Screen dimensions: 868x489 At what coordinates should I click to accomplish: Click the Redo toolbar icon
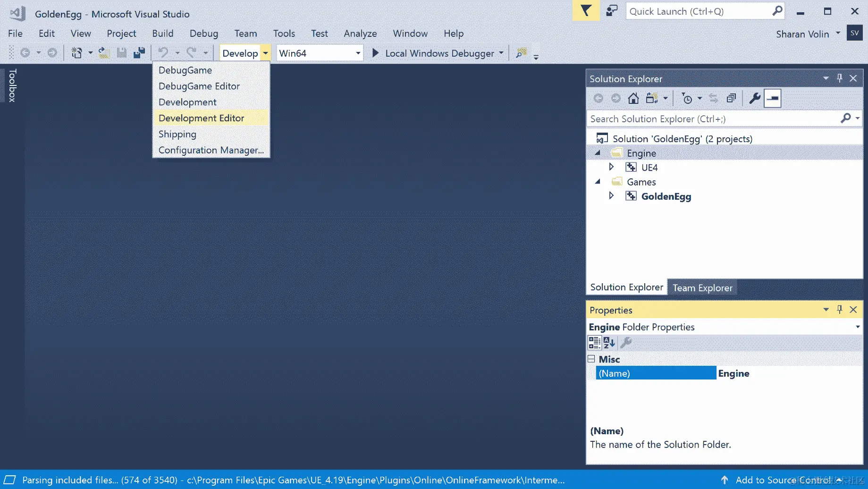191,53
